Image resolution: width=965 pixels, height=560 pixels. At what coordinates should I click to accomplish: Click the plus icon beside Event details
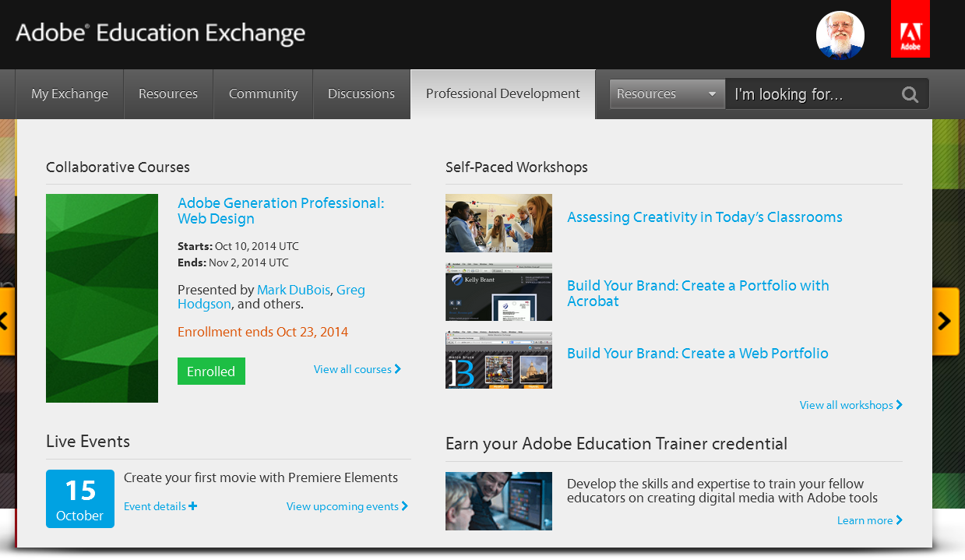pyautogui.click(x=192, y=506)
